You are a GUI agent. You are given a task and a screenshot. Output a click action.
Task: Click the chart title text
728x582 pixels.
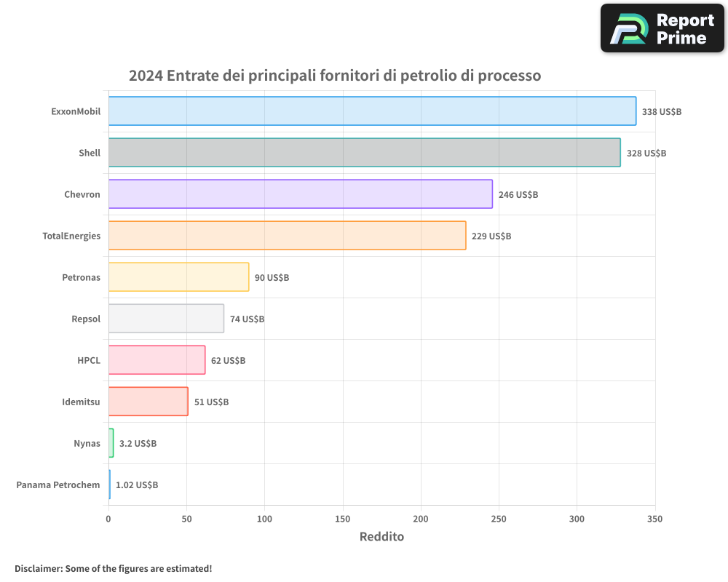(335, 76)
